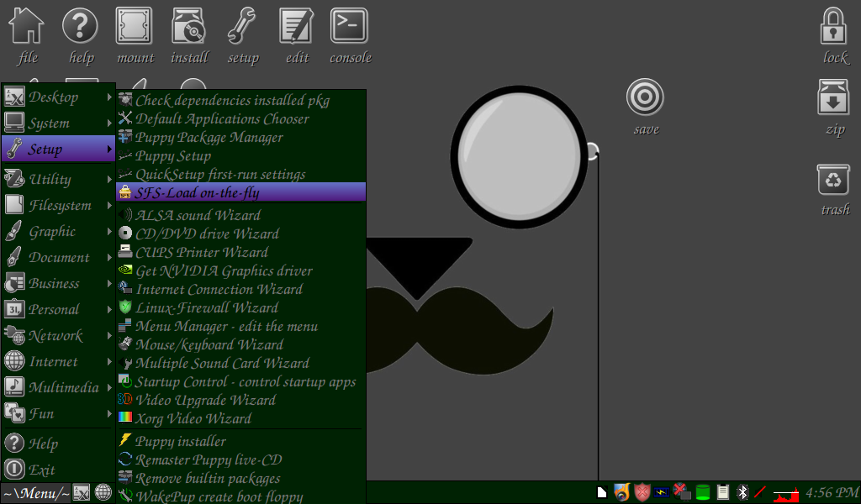This screenshot has height=504, width=861.
Task: Expand the Utility submenu
Action: [x=58, y=179]
